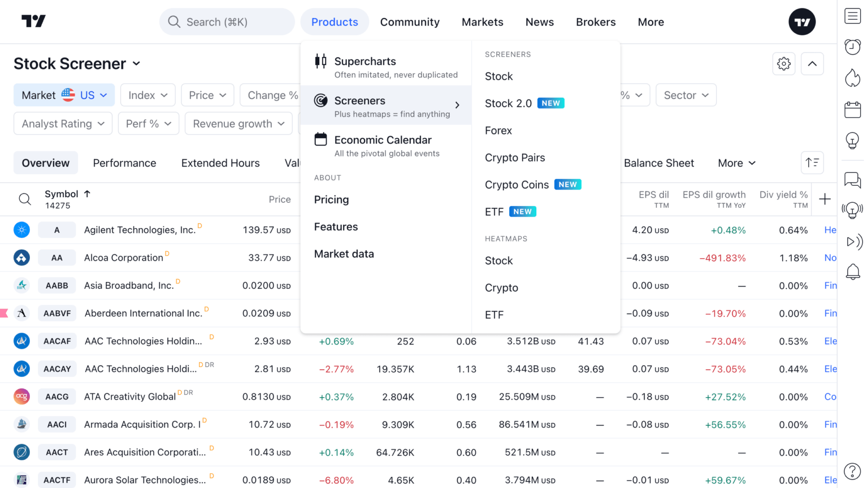Click the sort order icon above the table
Screen dimensions: 868x488
[812, 163]
